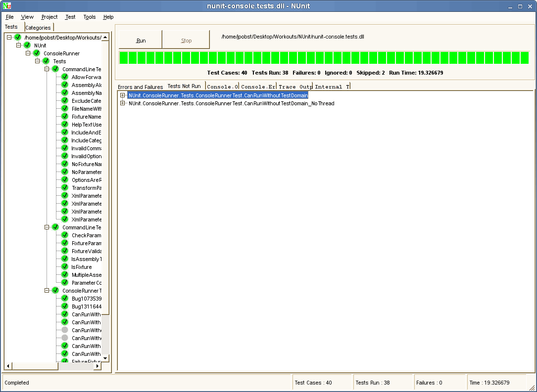The width and height of the screenshot is (537, 392).
Task: Click the success icon next to FileNameWith
Action: pos(65,108)
